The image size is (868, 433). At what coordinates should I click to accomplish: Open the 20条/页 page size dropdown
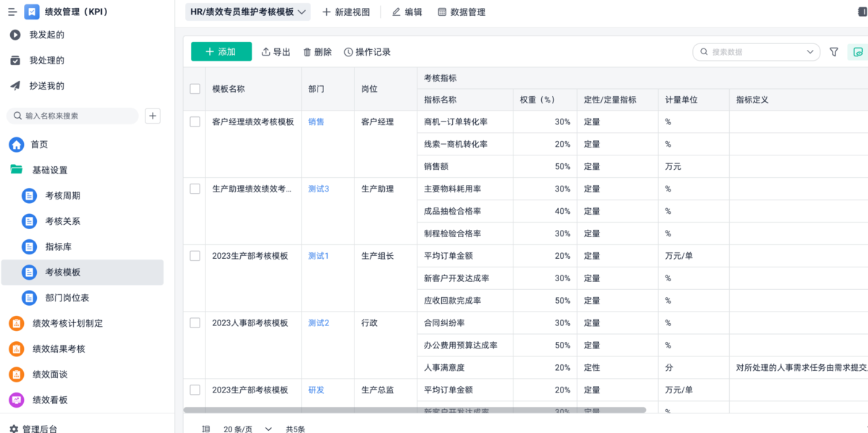247,429
